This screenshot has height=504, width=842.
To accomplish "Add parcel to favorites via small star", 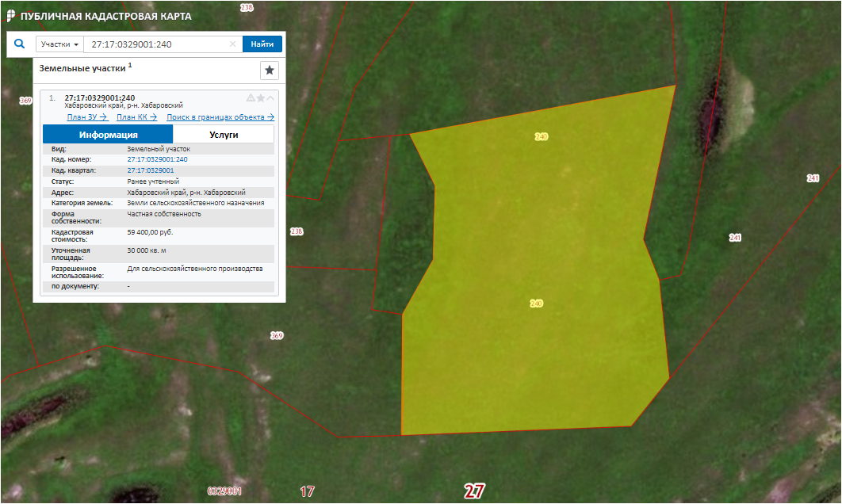I will (x=261, y=98).
